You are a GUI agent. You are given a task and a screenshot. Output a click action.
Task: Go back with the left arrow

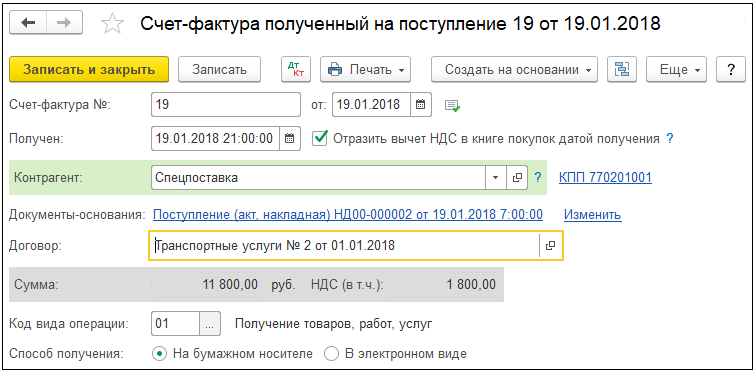pos(28,24)
